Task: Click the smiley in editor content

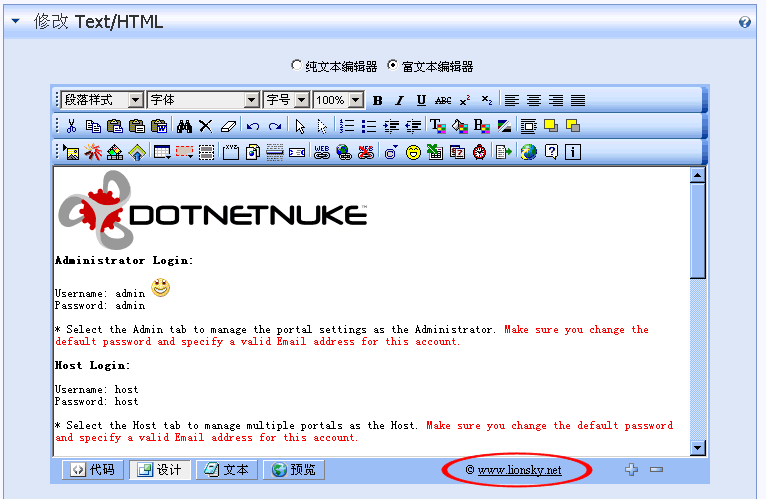Action: point(160,287)
